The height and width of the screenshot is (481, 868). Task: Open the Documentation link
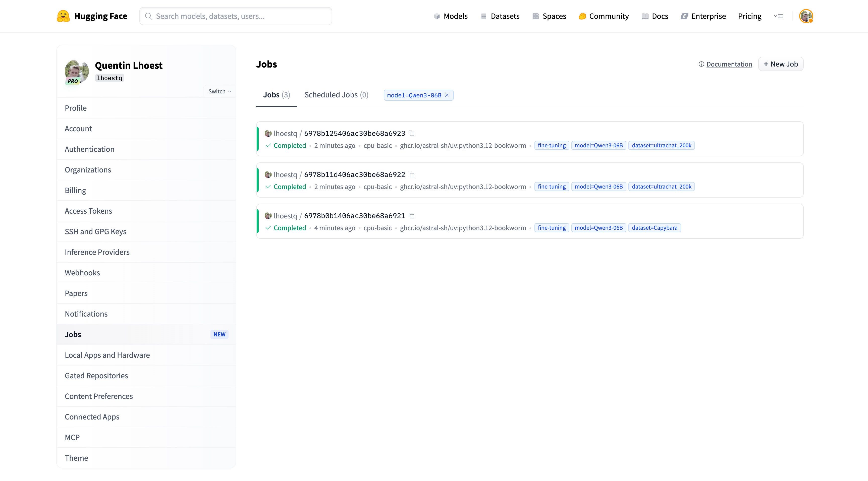pos(729,64)
